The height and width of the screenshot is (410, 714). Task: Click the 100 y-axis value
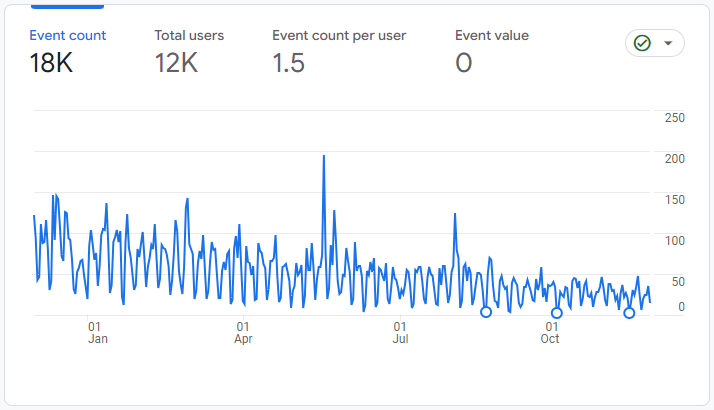(x=674, y=241)
